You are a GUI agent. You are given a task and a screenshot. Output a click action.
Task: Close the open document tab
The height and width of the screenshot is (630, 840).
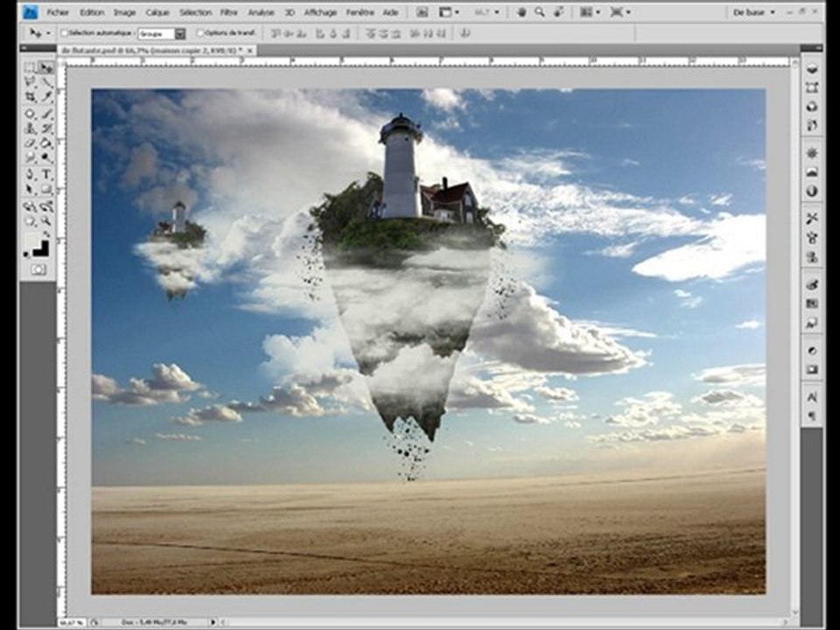[x=250, y=51]
